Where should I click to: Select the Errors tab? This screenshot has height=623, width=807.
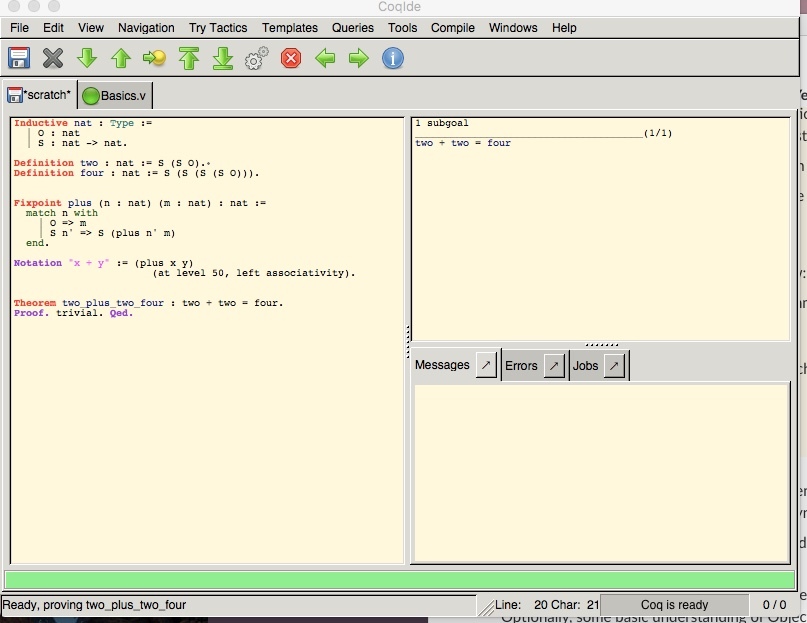click(x=521, y=366)
